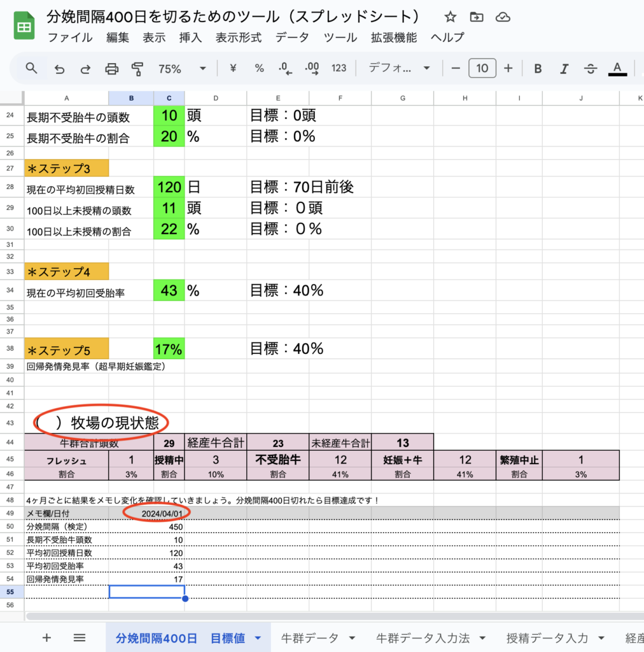644x652 pixels.
Task: Redo the last undone action
Action: (x=85, y=69)
